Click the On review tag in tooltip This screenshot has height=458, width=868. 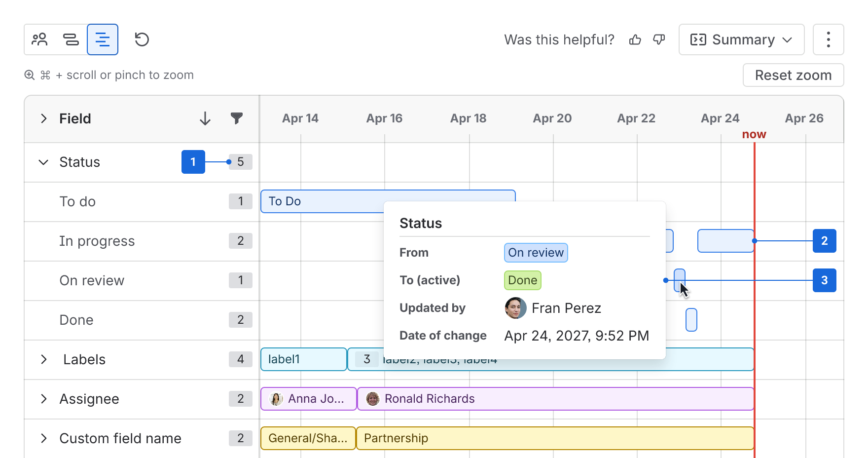pyautogui.click(x=536, y=253)
